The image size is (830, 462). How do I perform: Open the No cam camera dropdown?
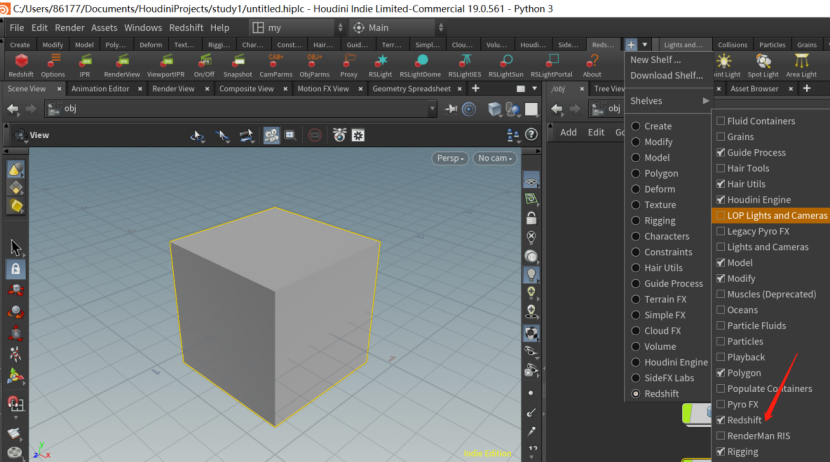(495, 158)
